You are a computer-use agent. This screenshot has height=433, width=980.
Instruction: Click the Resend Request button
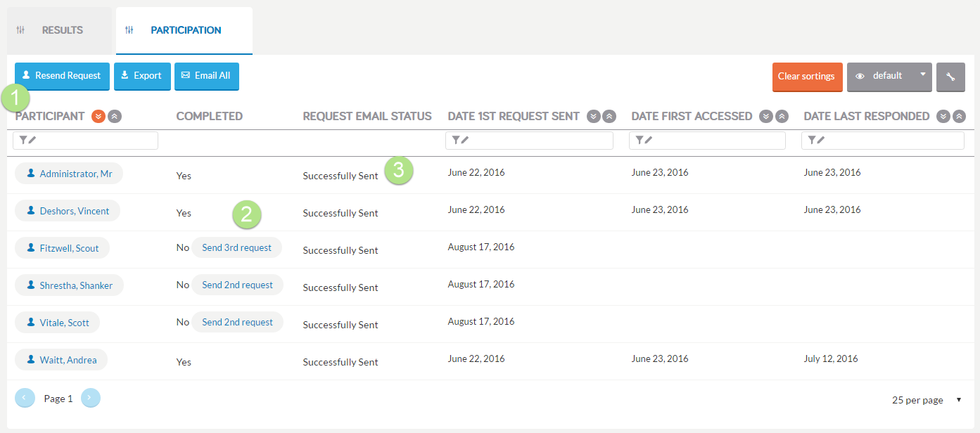coord(62,76)
